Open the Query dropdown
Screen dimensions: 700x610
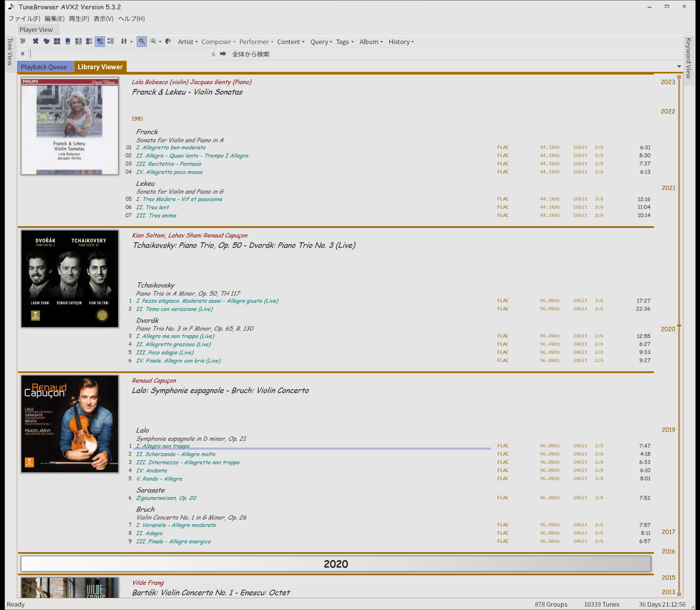[321, 42]
